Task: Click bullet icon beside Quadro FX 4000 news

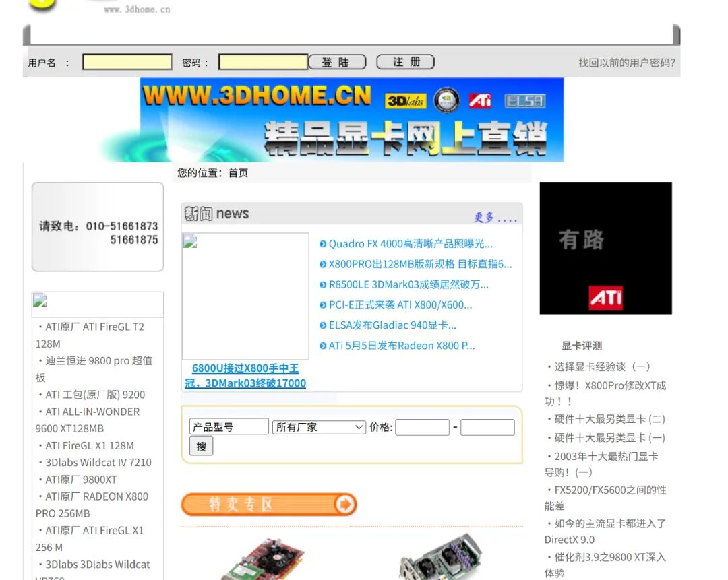Action: [x=323, y=244]
